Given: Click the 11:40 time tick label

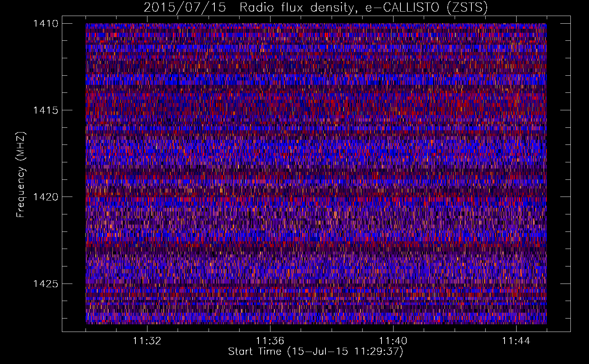Looking at the screenshot, I should (393, 341).
